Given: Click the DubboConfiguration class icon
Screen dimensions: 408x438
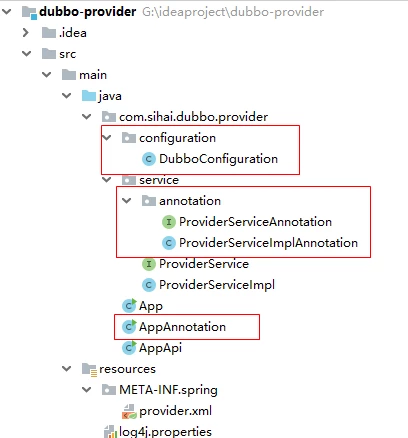Looking at the screenshot, I should [x=149, y=159].
